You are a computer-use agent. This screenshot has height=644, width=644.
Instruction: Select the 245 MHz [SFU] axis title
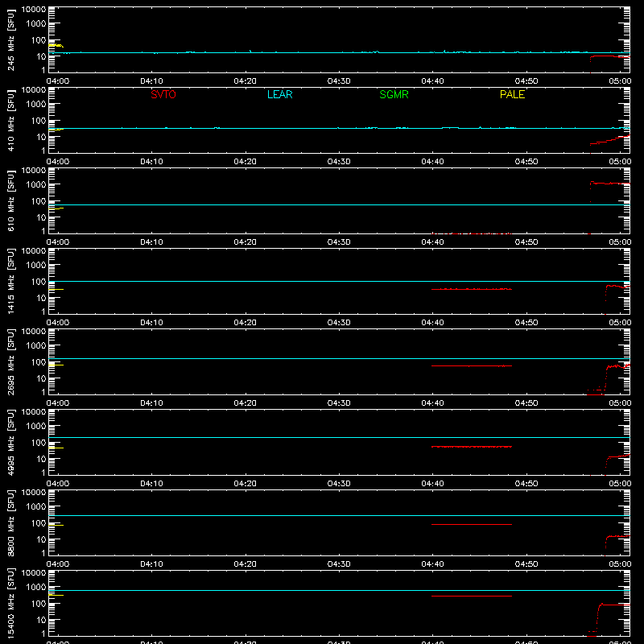(10, 40)
